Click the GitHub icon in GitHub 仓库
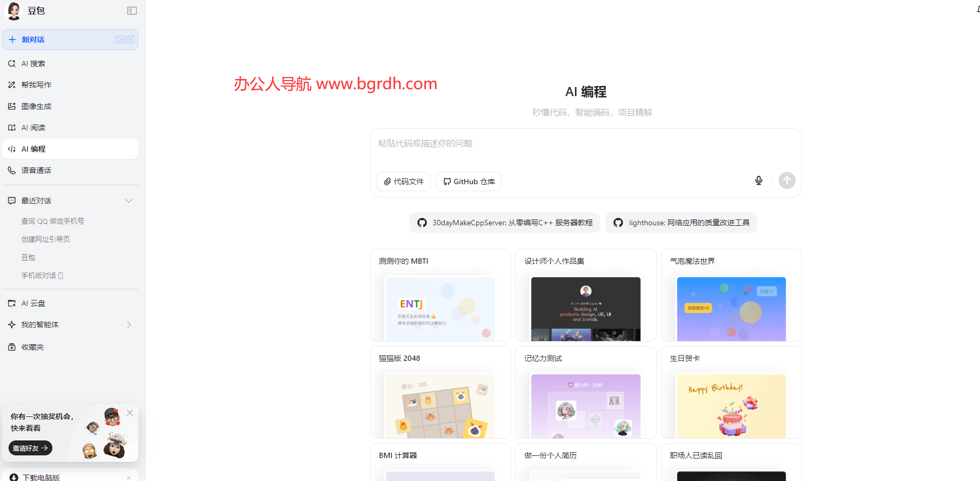Viewport: 980px width, 481px height. point(447,182)
